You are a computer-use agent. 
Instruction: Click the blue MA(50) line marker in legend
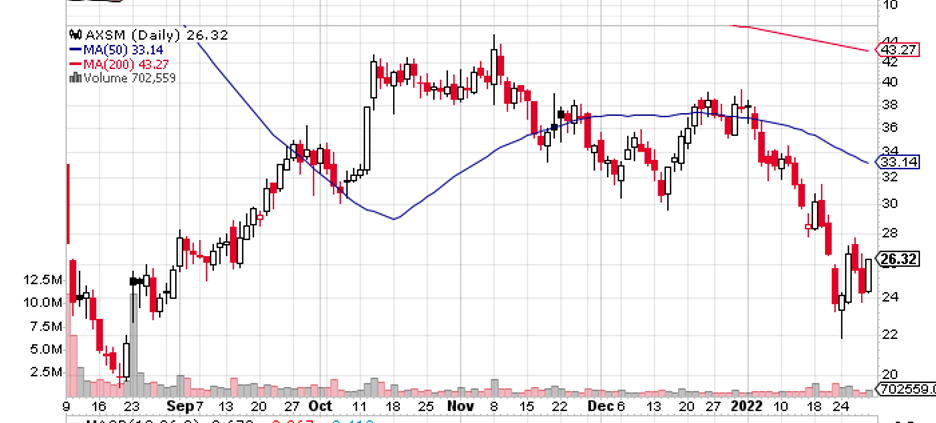tap(75, 49)
